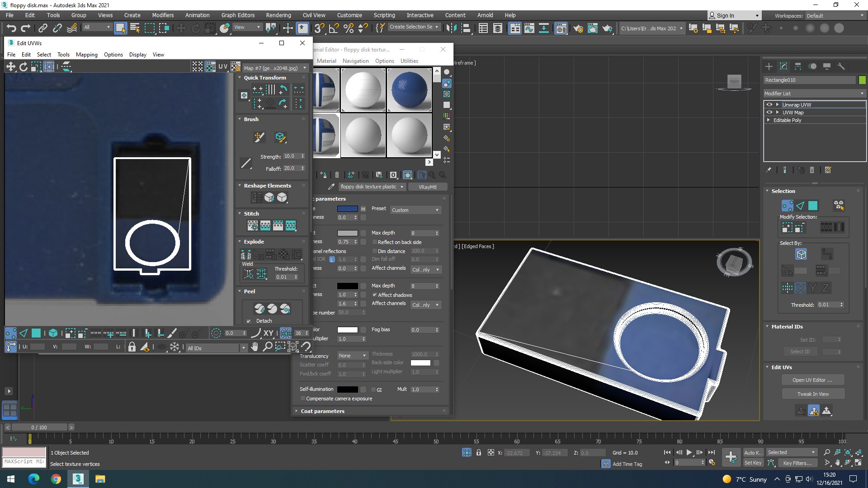
Task: Open the Modifier List dropdown
Action: click(814, 94)
